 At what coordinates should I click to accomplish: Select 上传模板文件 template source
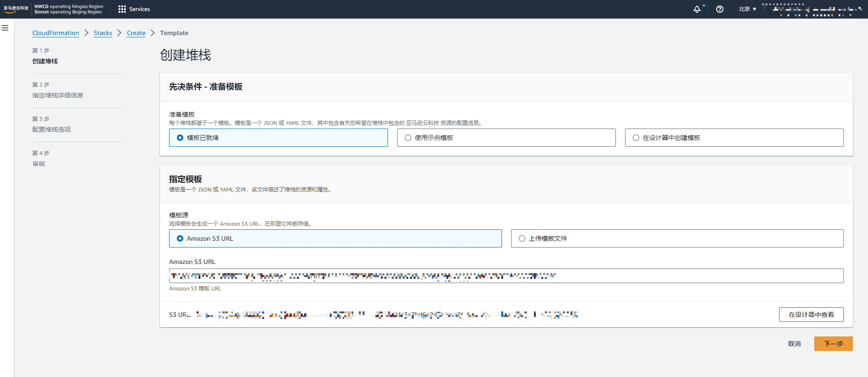click(677, 238)
